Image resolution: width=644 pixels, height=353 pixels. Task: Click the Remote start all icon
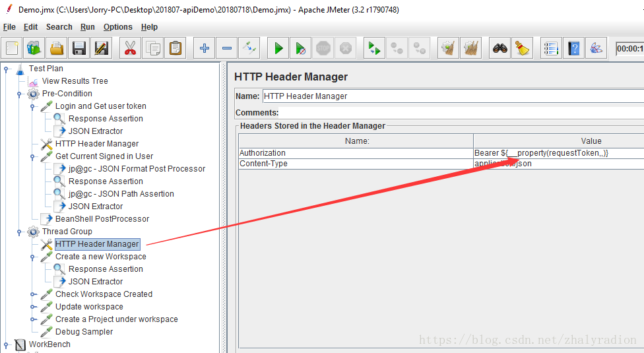coord(374,48)
